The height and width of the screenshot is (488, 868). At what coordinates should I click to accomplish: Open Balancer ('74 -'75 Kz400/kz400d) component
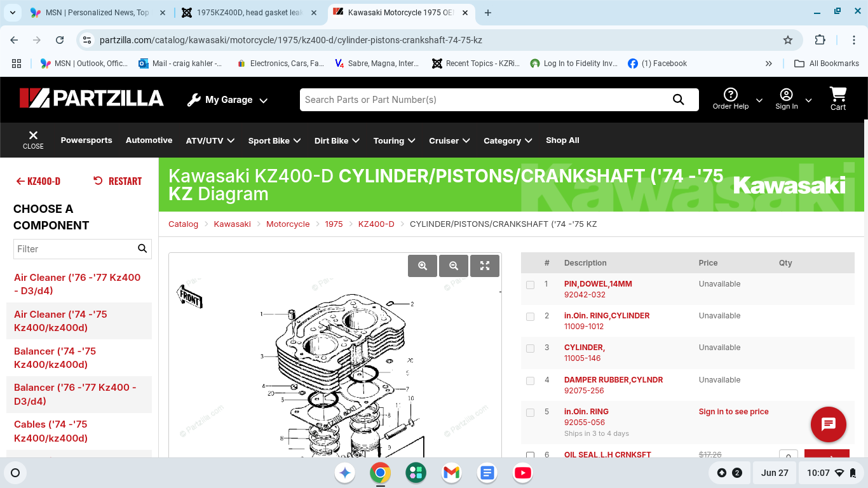[55, 358]
